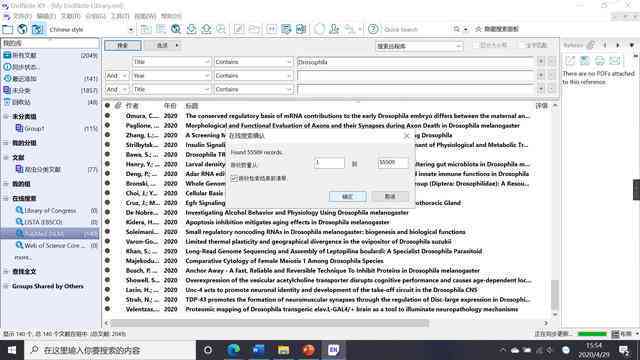Screen dimensions: 640x360
Task: Click the 取消 button in the dialog
Action: point(390,196)
